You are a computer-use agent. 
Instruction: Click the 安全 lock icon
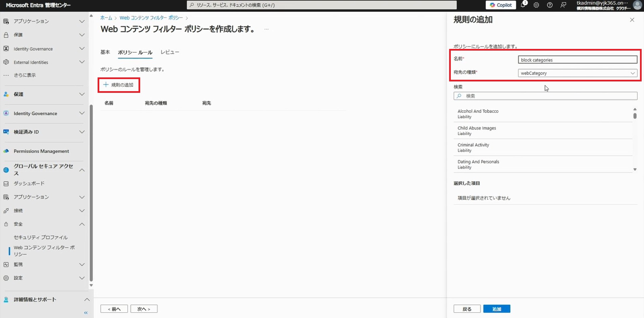click(x=6, y=224)
